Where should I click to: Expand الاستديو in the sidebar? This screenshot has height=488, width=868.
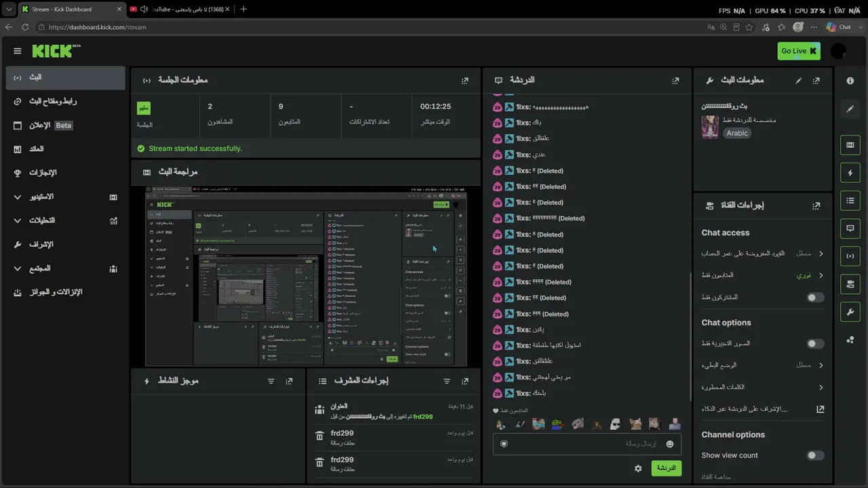(x=65, y=197)
